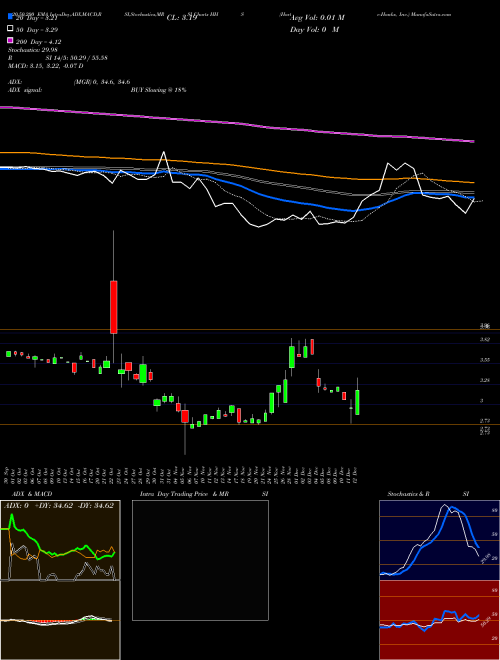Click the 'Day Vol: 0 M' label
This screenshot has height=660, width=500.
[314, 30]
